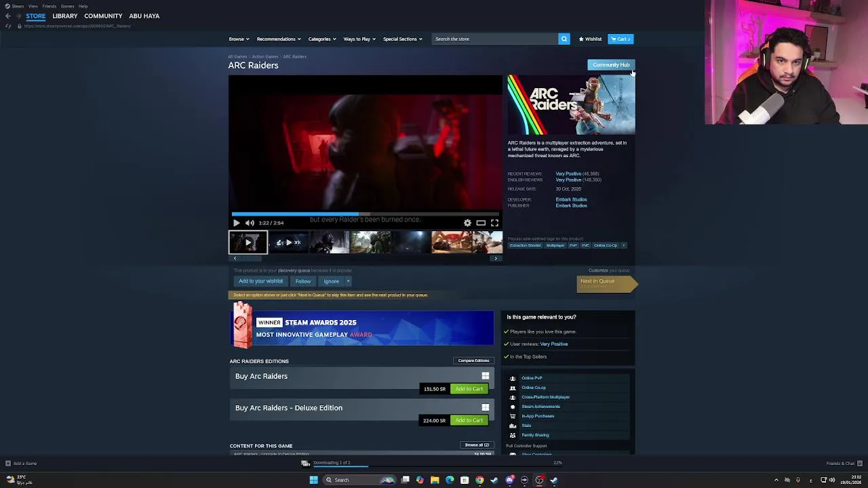The width and height of the screenshot is (868, 488).
Task: Click Online Co-op feature icon
Action: coord(513,388)
